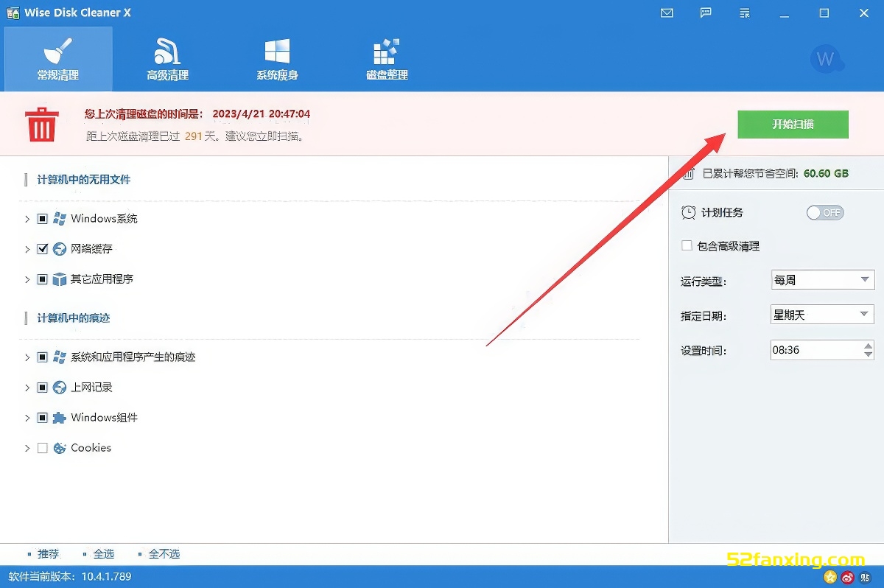This screenshot has height=588, width=884.
Task: Click the saved space disk icon
Action: [x=688, y=174]
